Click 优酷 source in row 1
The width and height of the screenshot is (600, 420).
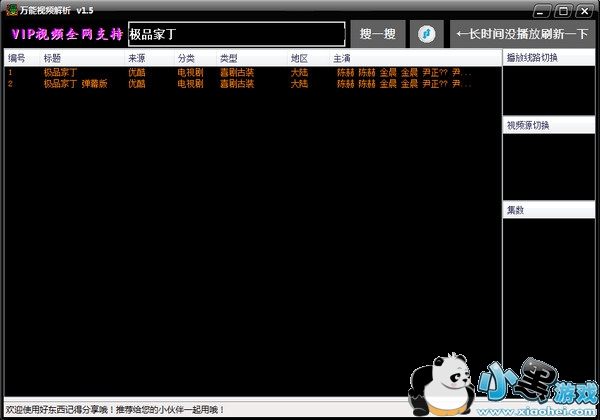coord(137,72)
